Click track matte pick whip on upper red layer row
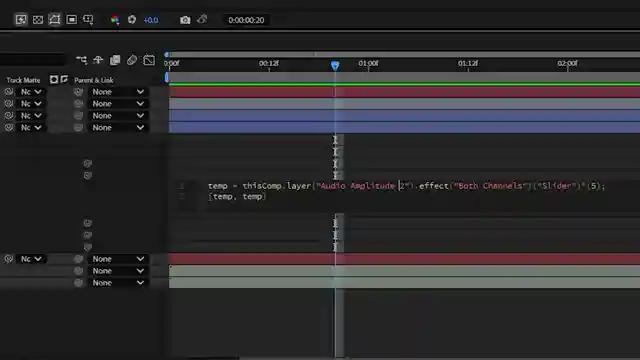The height and width of the screenshot is (360, 640). pos(9,92)
